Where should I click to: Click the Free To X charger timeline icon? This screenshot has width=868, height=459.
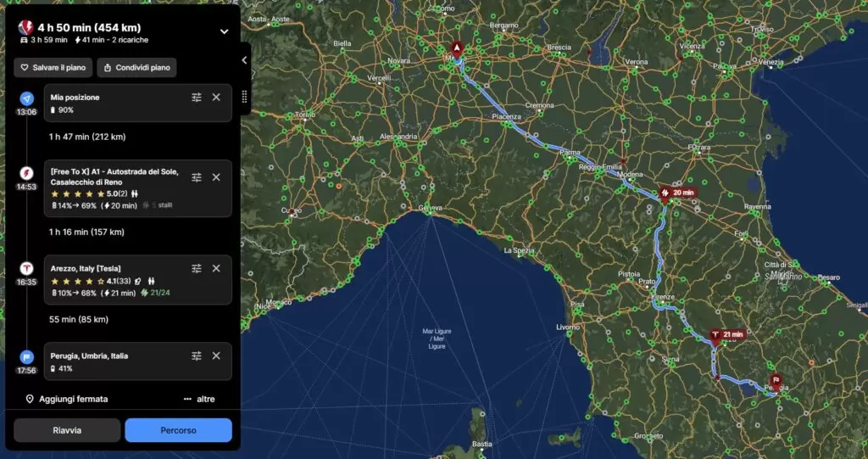26,174
